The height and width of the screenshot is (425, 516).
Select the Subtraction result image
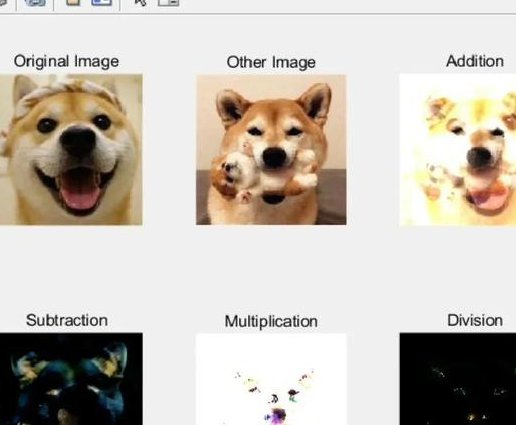(x=71, y=379)
